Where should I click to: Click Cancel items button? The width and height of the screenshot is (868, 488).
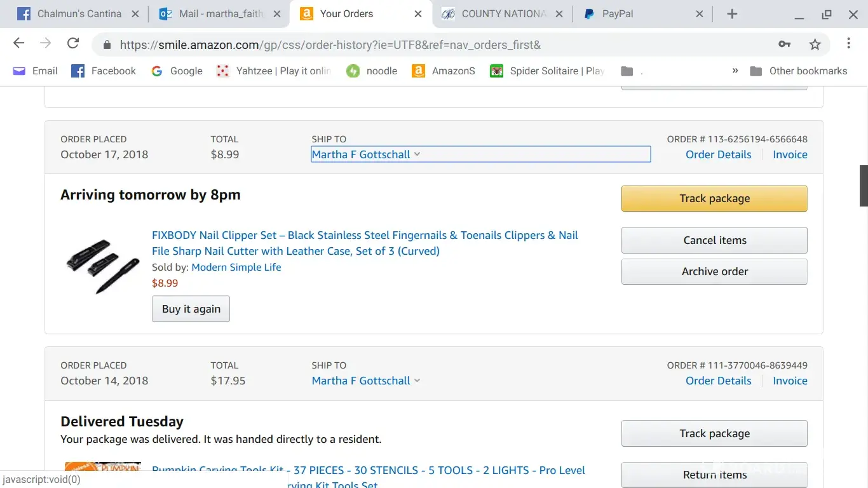[714, 240]
